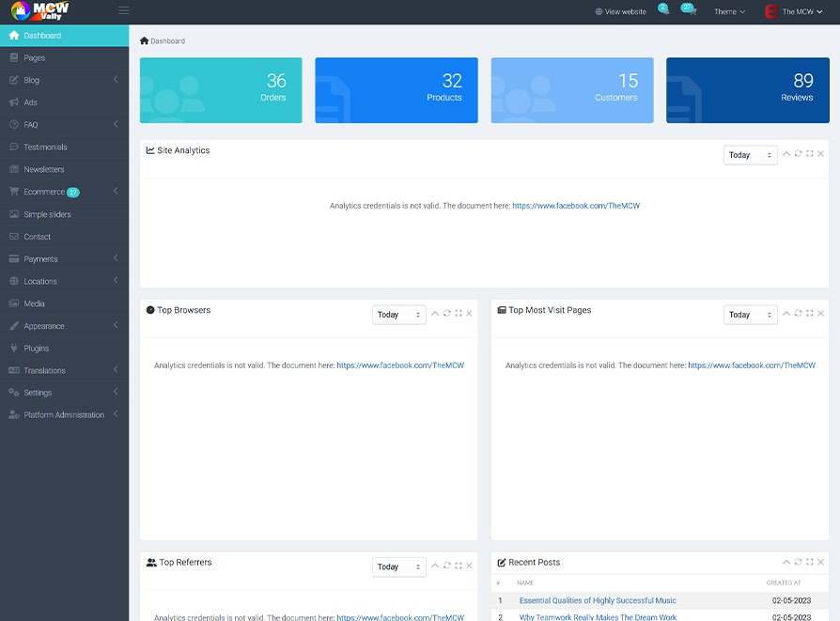
Task: Open the shopping cart orders icon
Action: (x=690, y=11)
